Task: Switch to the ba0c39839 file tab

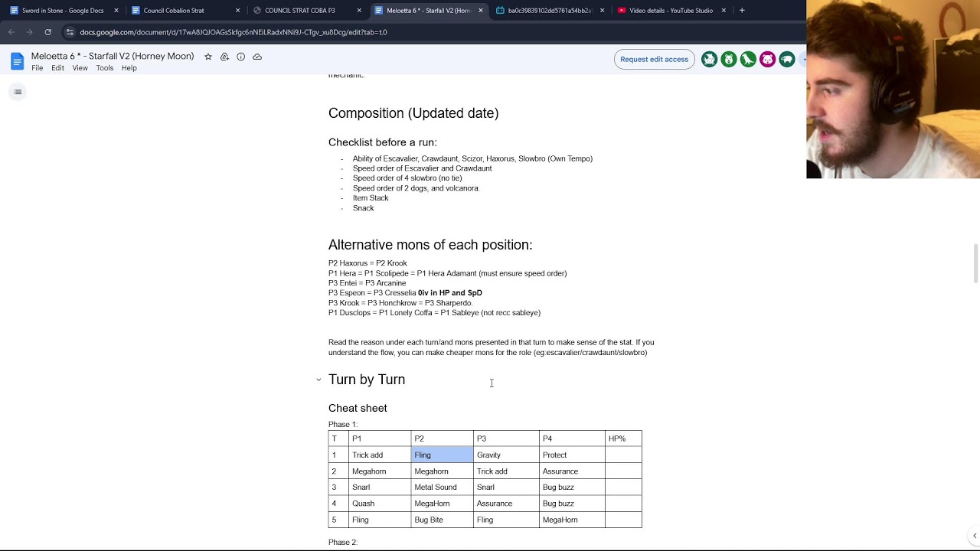Action: click(x=550, y=11)
